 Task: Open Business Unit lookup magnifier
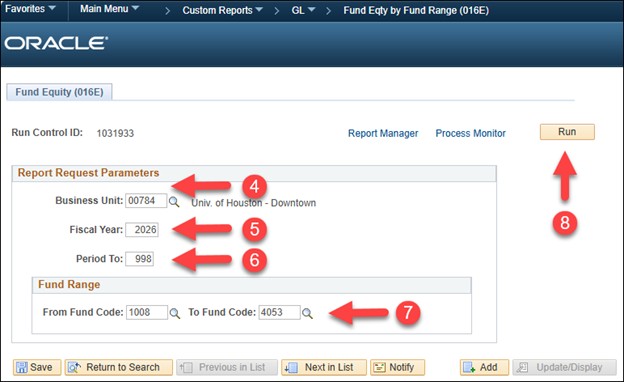coord(174,202)
